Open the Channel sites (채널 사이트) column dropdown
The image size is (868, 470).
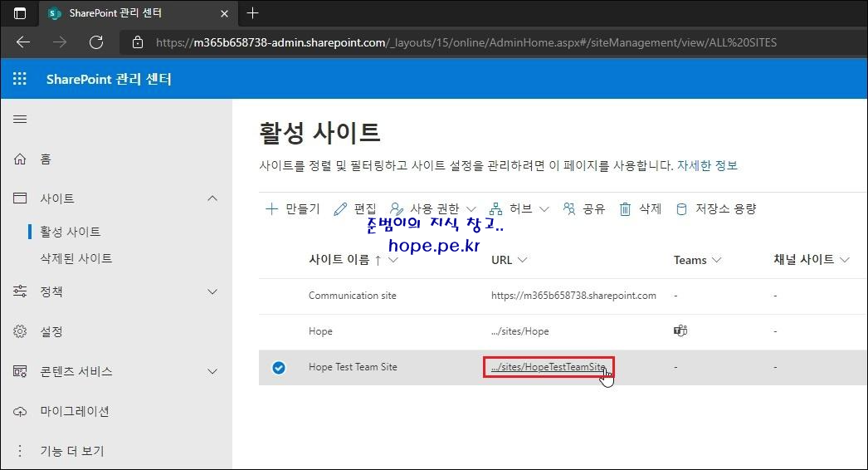pyautogui.click(x=844, y=260)
